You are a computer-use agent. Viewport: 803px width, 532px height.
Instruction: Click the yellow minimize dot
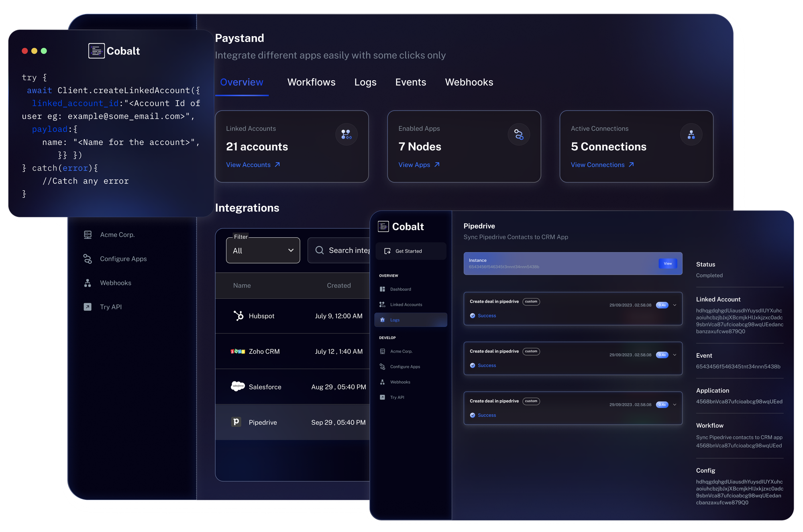coord(35,51)
